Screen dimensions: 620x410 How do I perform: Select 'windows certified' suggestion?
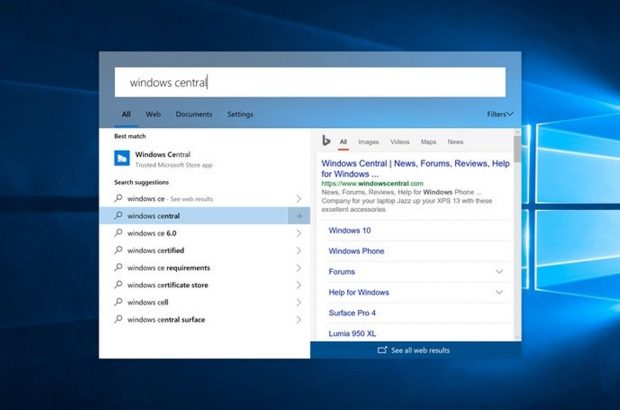(x=204, y=251)
